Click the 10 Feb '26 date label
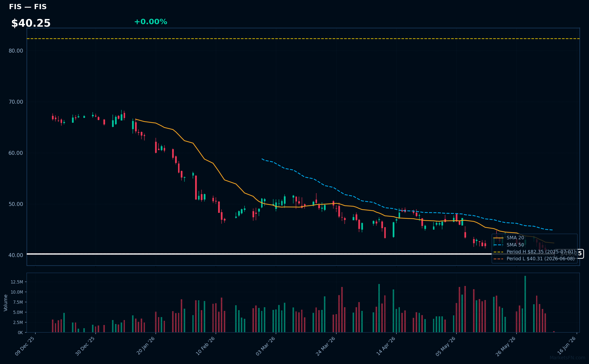The width and height of the screenshot is (589, 364). point(205,346)
